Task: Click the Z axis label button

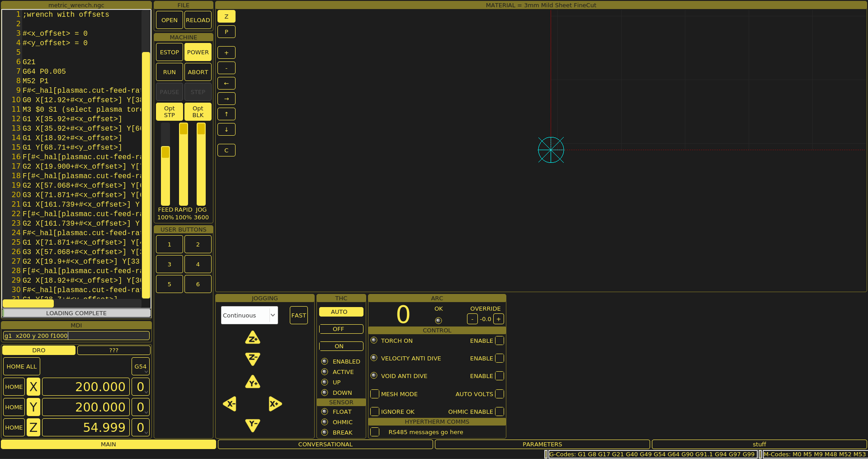Action: pyautogui.click(x=33, y=427)
